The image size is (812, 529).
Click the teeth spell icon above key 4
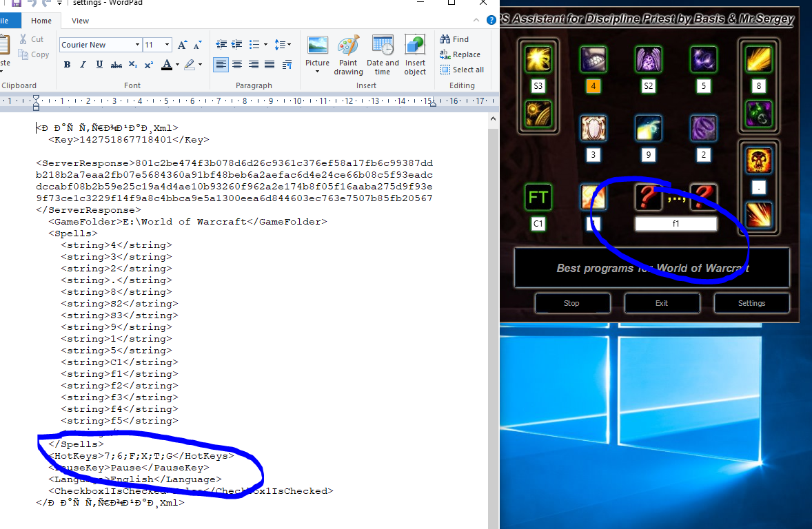tap(593, 60)
